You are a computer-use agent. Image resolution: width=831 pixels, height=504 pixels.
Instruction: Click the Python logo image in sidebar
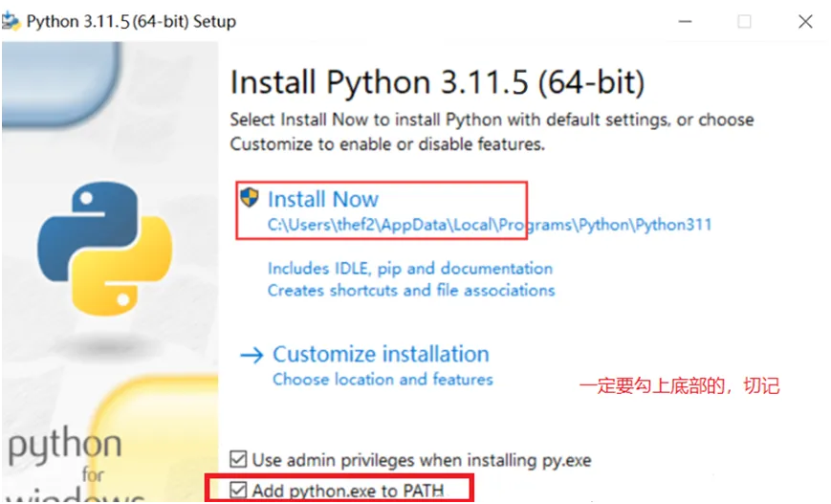click(105, 248)
